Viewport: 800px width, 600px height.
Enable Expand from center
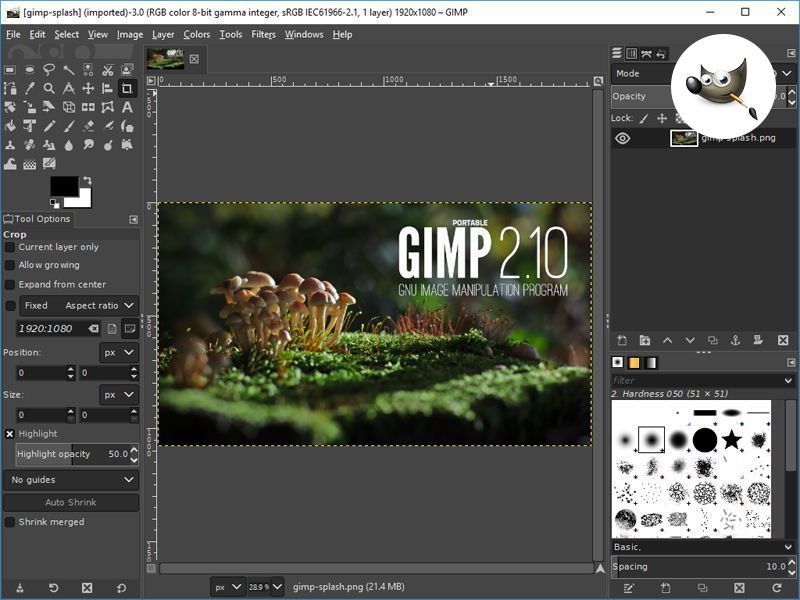(10, 285)
